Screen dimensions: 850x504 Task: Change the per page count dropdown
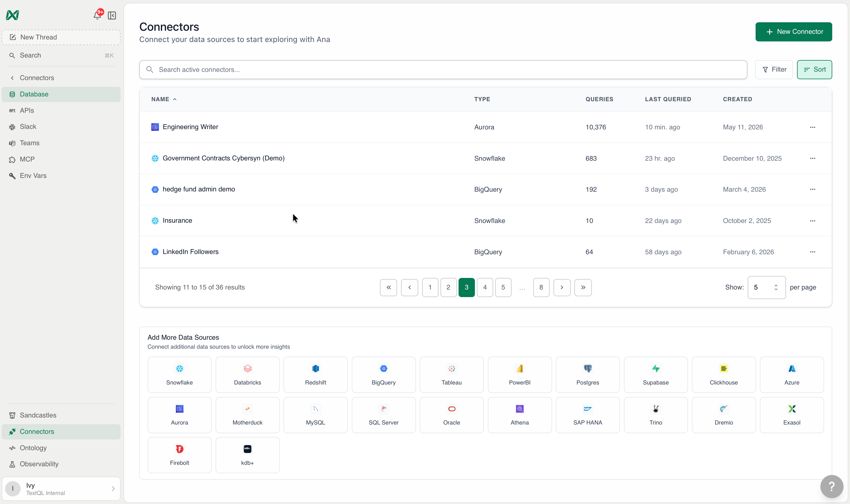[766, 287]
